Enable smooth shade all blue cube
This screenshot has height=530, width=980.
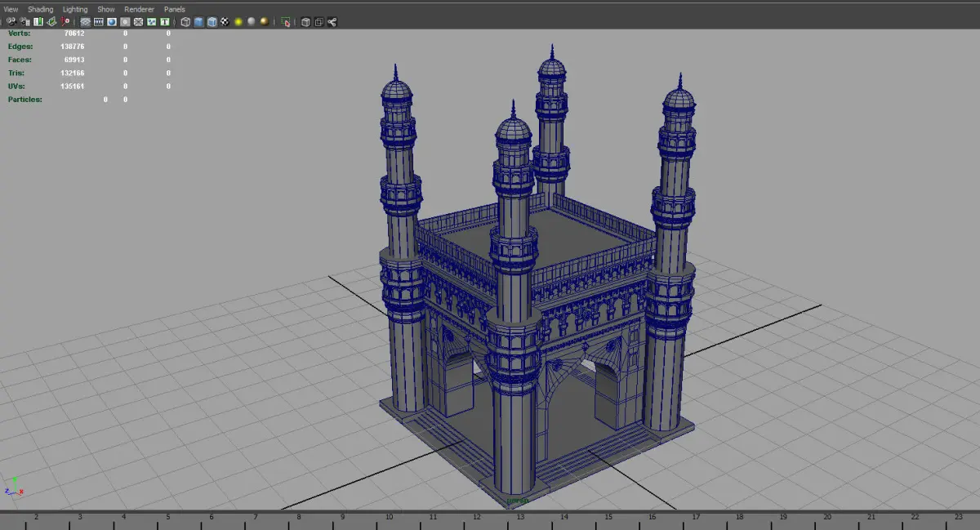tap(198, 22)
